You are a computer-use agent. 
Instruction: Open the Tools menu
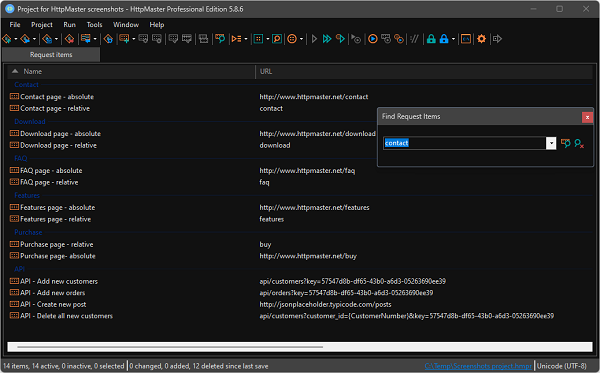pos(94,25)
